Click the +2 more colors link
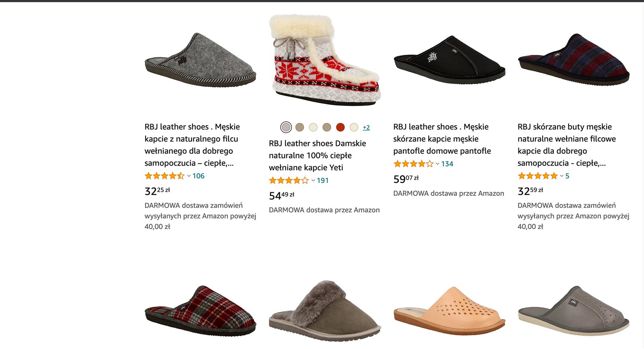This screenshot has height=349, width=644. pos(366,127)
